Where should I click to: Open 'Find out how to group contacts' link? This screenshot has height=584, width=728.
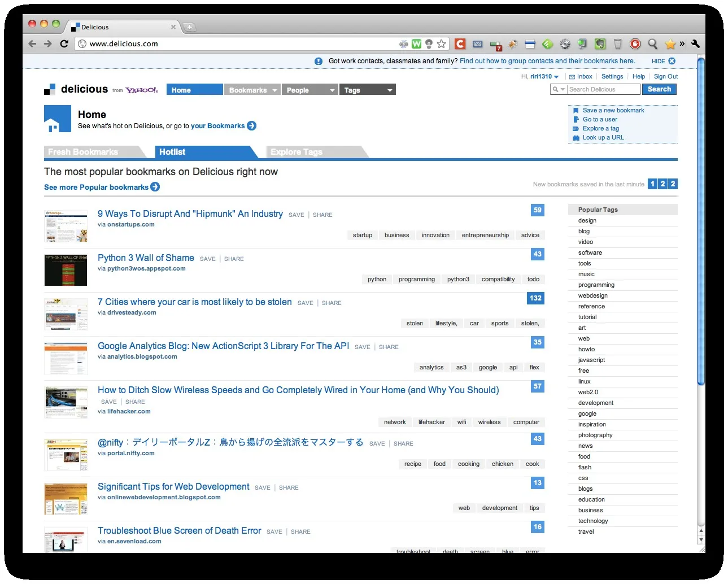[547, 61]
